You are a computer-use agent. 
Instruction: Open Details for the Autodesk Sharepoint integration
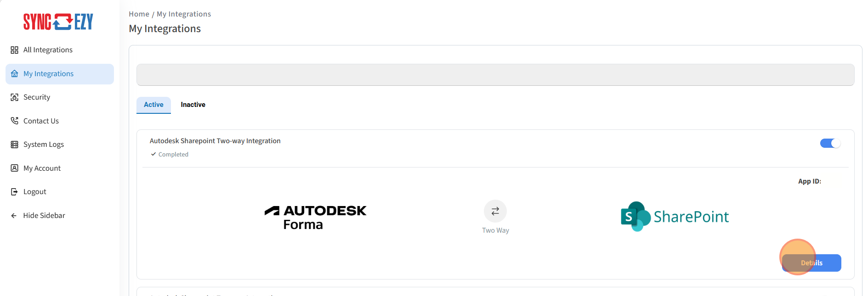click(x=811, y=263)
